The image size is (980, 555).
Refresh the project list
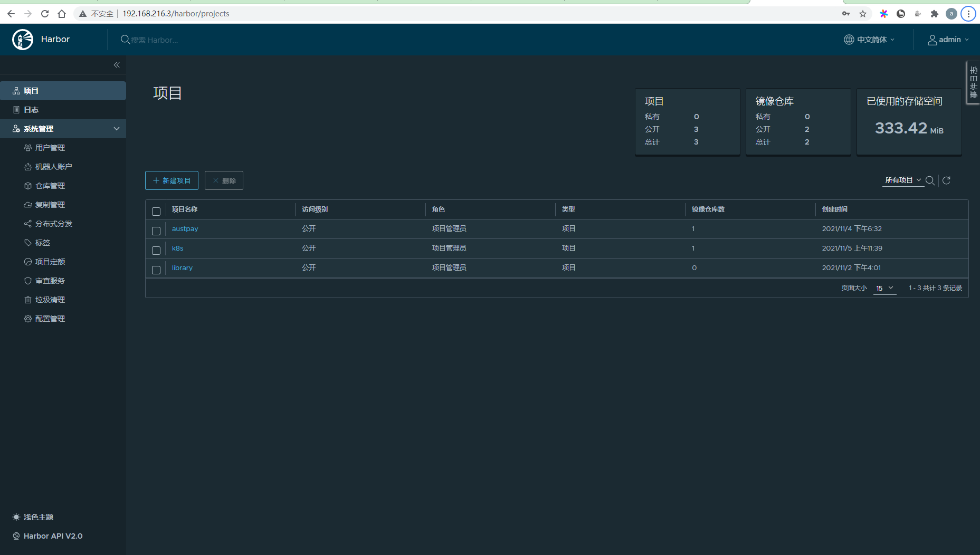pos(947,180)
